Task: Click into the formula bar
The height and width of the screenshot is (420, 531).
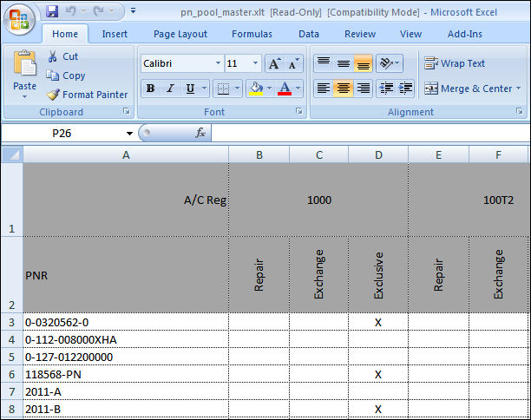Action: 370,133
